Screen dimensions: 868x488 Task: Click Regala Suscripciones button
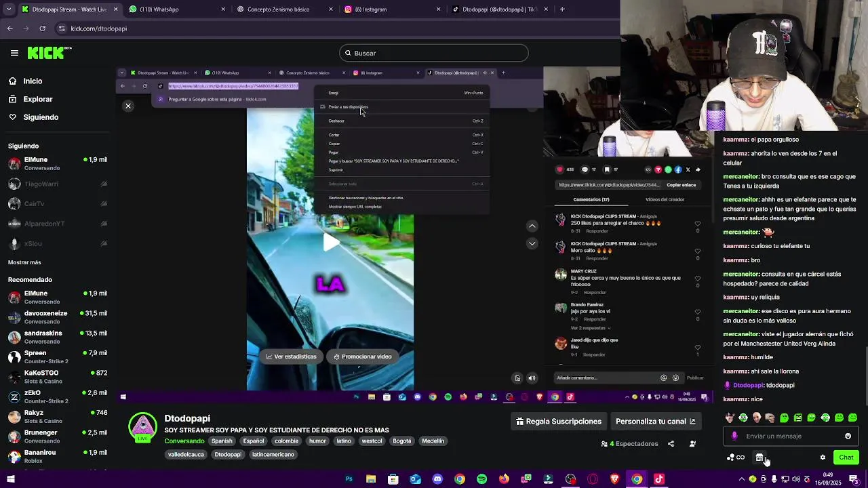(x=559, y=422)
